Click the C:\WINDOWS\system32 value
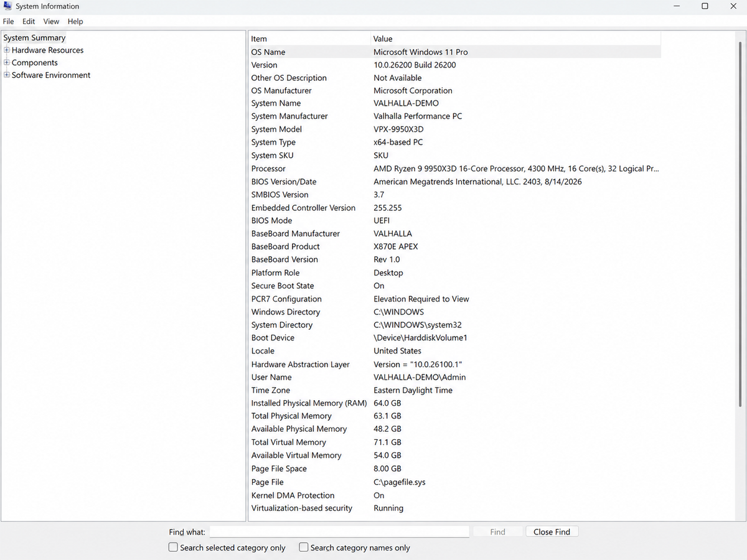Image resolution: width=747 pixels, height=560 pixels. pos(418,325)
